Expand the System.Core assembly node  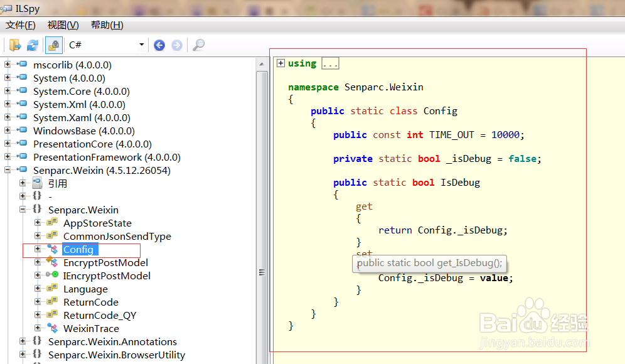click(8, 90)
